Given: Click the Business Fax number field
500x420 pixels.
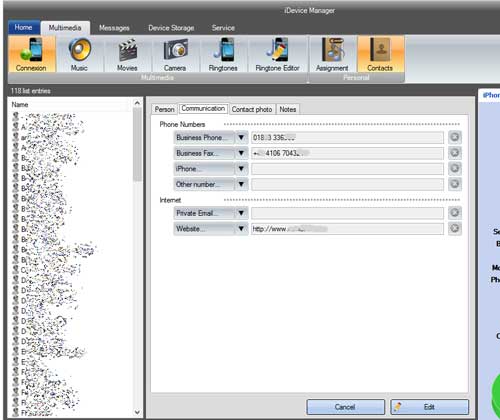Looking at the screenshot, I should [347, 153].
